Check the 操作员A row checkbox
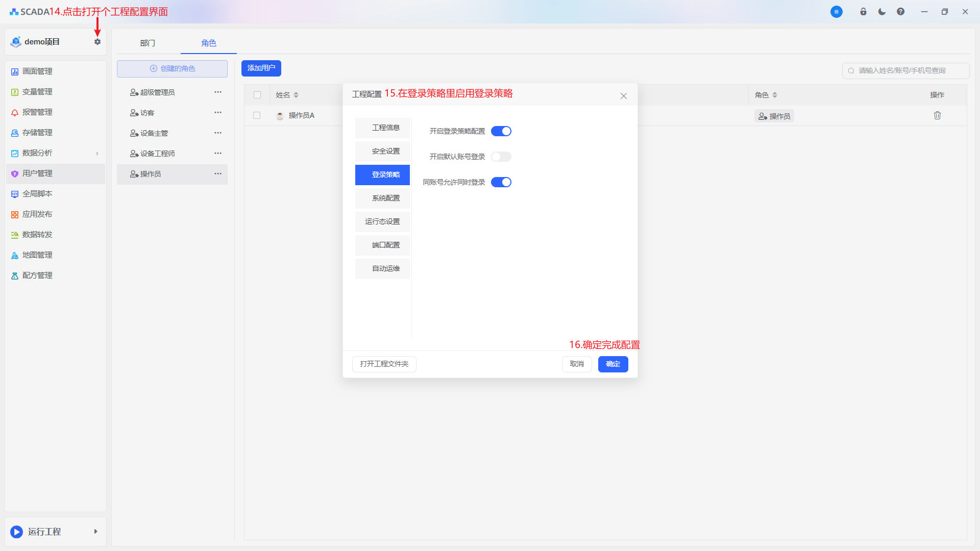 (257, 116)
